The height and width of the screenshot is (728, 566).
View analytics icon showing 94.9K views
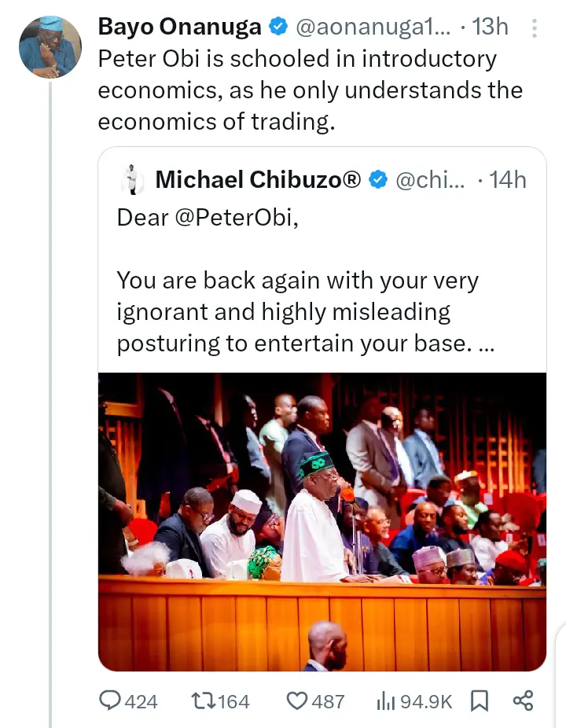pyautogui.click(x=386, y=700)
